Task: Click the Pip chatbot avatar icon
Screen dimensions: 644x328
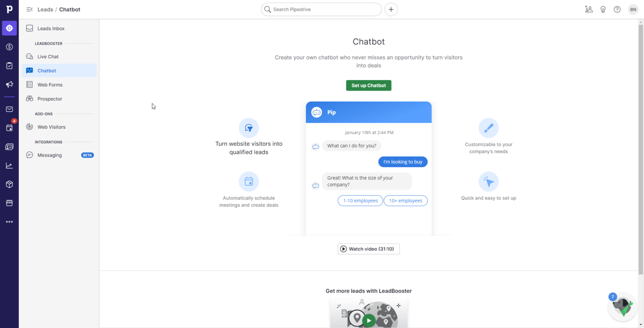Action: point(316,112)
